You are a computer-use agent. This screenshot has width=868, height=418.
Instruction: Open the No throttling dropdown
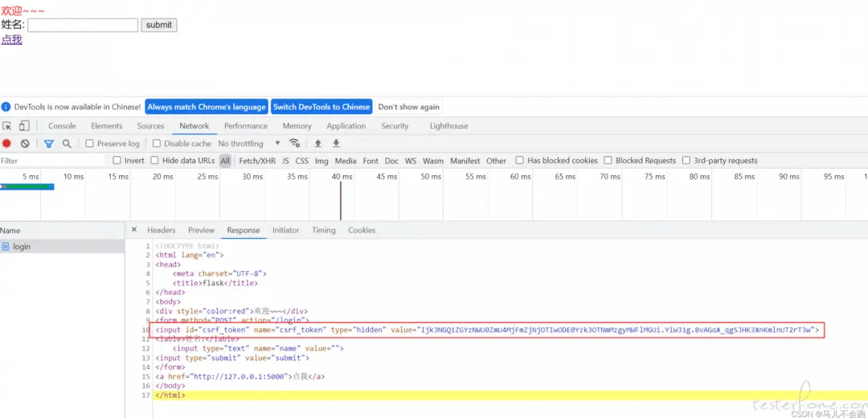point(249,144)
